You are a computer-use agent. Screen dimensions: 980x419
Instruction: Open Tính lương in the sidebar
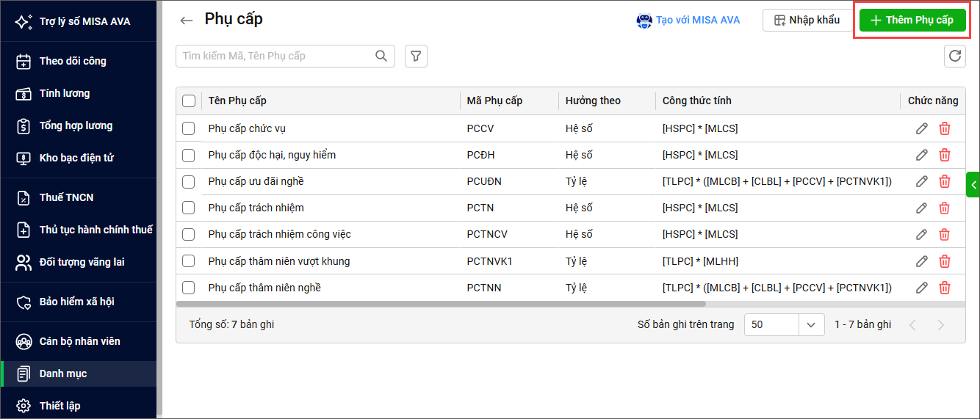(65, 93)
